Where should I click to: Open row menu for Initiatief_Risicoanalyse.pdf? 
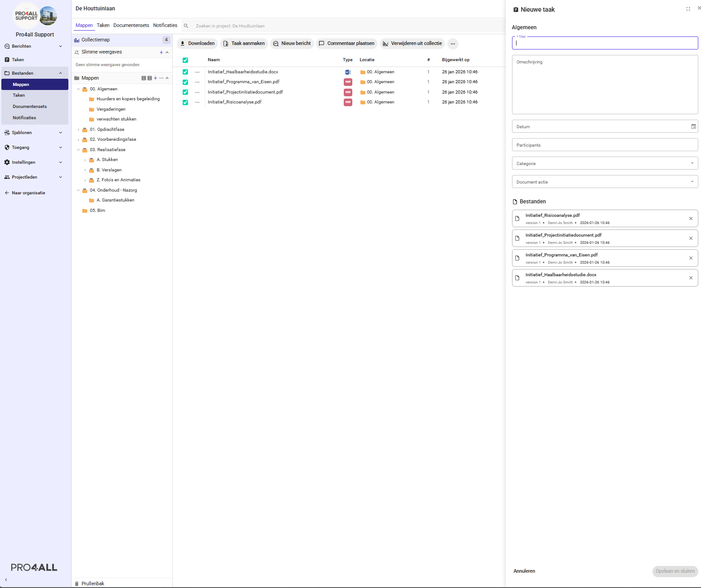[197, 102]
